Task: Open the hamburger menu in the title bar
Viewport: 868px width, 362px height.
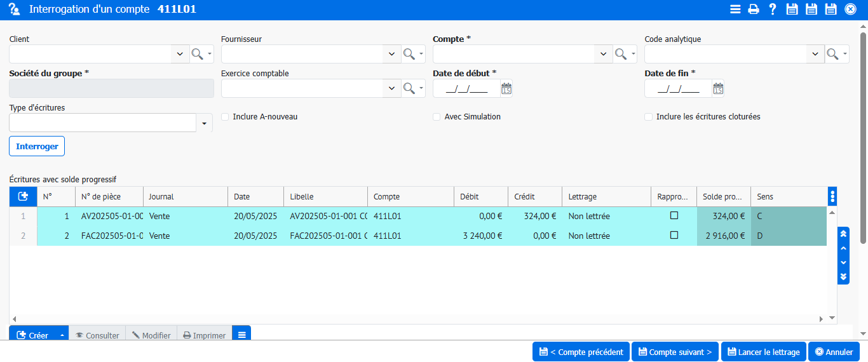Action: (x=735, y=9)
